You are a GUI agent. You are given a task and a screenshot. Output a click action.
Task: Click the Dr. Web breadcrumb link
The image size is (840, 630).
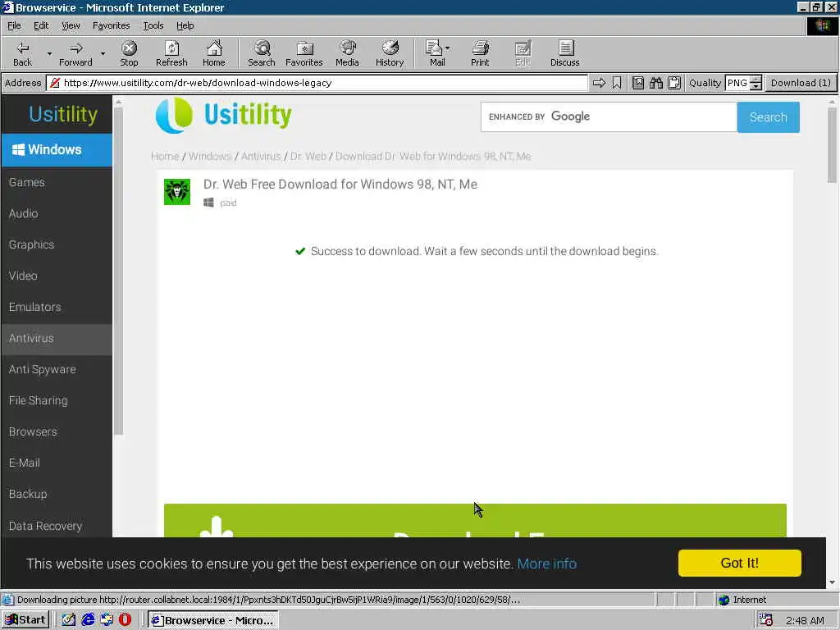coord(308,156)
